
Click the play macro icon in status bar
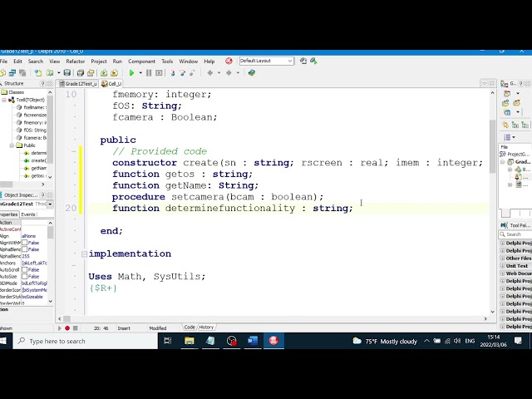click(x=59, y=328)
